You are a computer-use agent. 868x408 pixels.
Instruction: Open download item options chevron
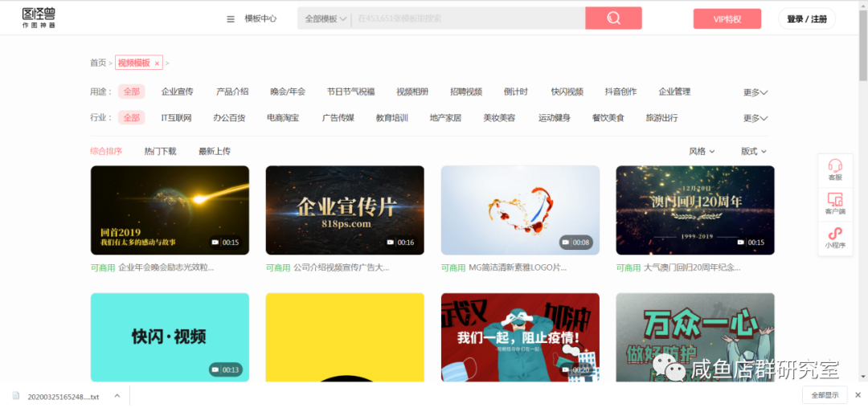point(117,396)
